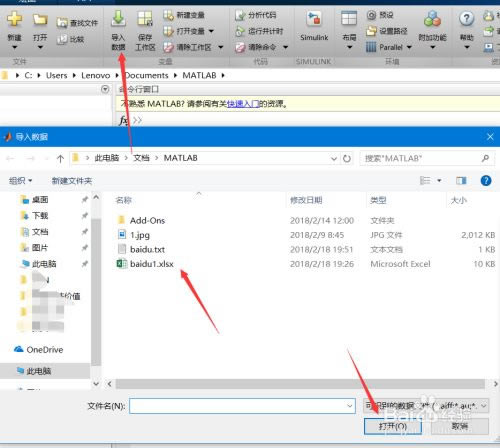Click the Import Data (导入数据) icon
500x448 pixels.
118,18
